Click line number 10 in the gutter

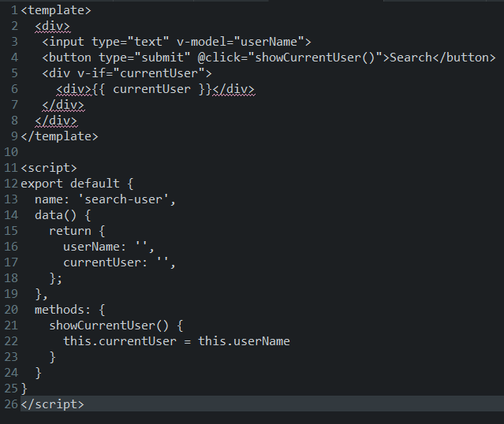11,152
